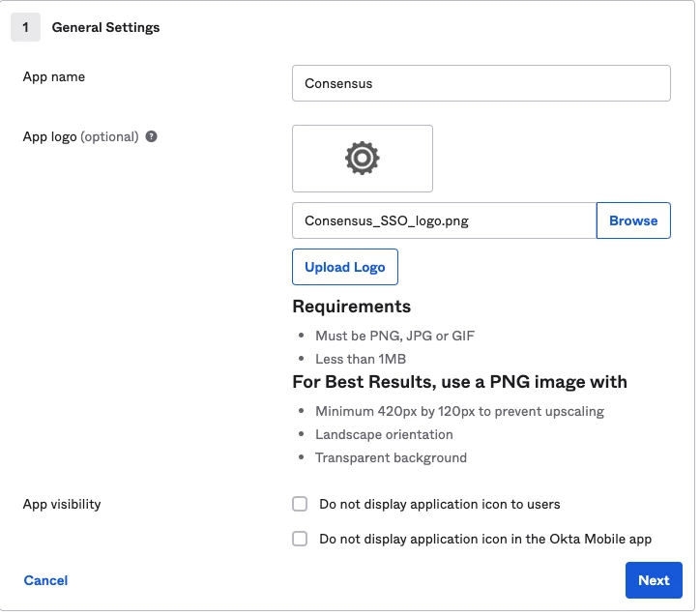Click the Upload Logo button
The width and height of the screenshot is (700, 616).
345,267
